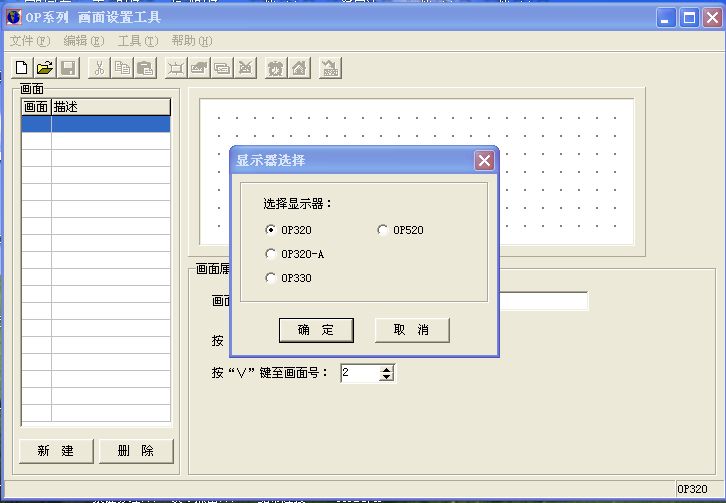Decrease the 按V键至画面号 value
The height and width of the screenshot is (503, 726).
pyautogui.click(x=386, y=377)
